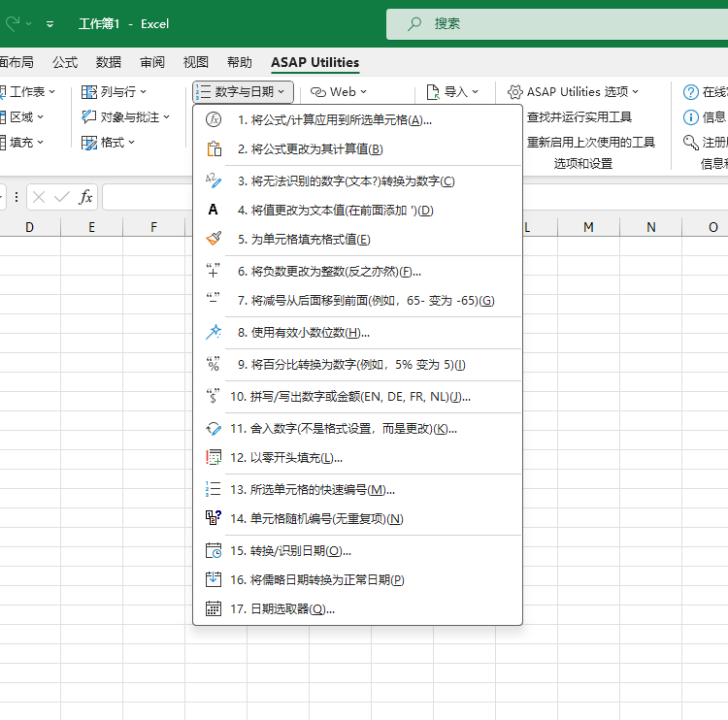Switch to the 审阅 ribbon tab
The width and height of the screenshot is (728, 720).
click(152, 62)
